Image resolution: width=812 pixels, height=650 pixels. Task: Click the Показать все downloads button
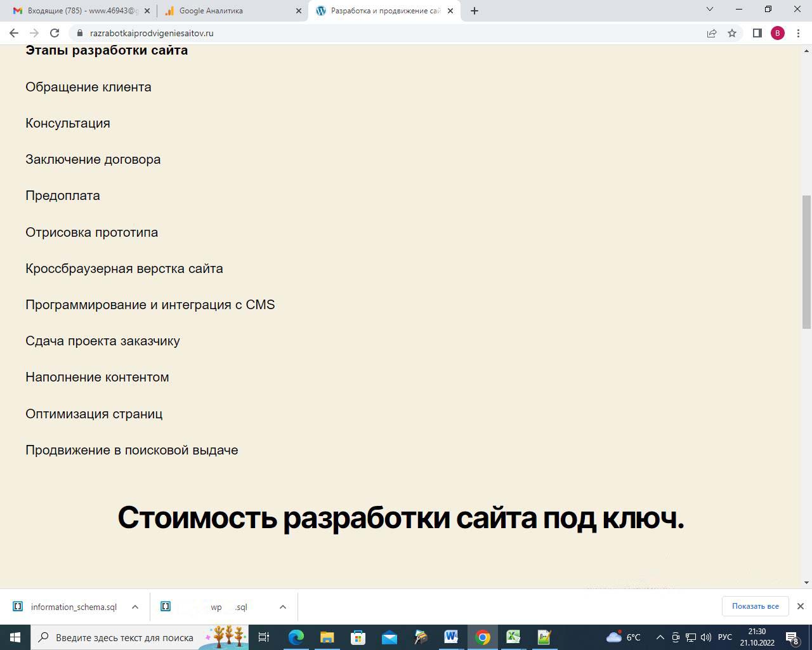coord(755,606)
